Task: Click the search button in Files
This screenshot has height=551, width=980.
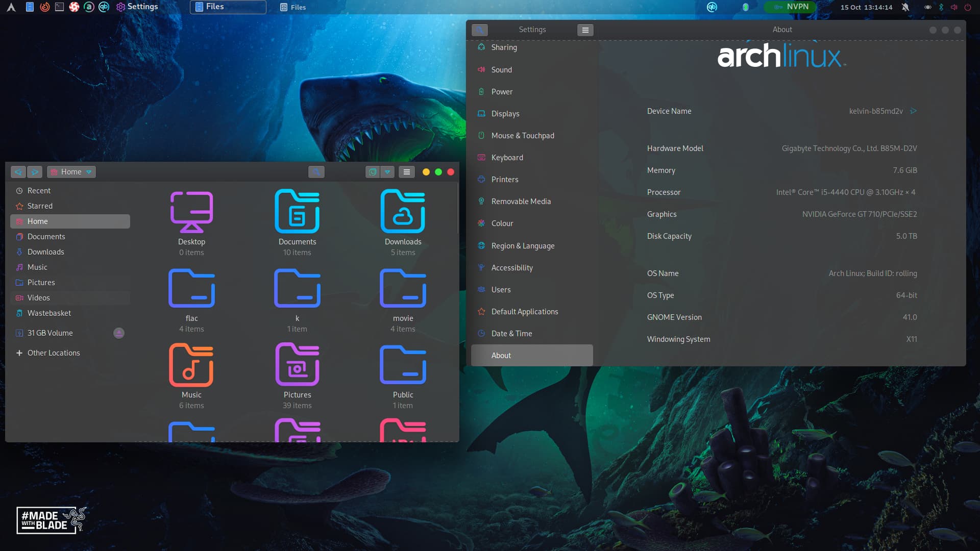Action: pos(316,172)
